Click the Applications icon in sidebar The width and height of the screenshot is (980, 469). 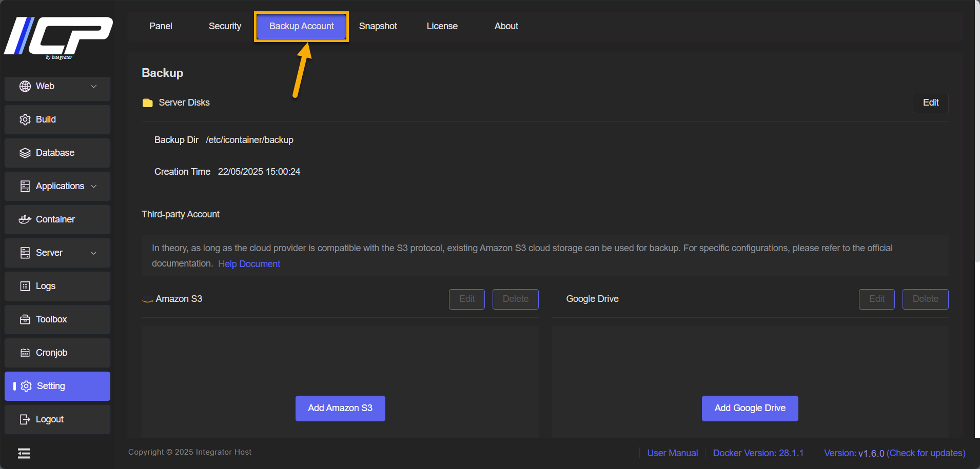coord(25,186)
